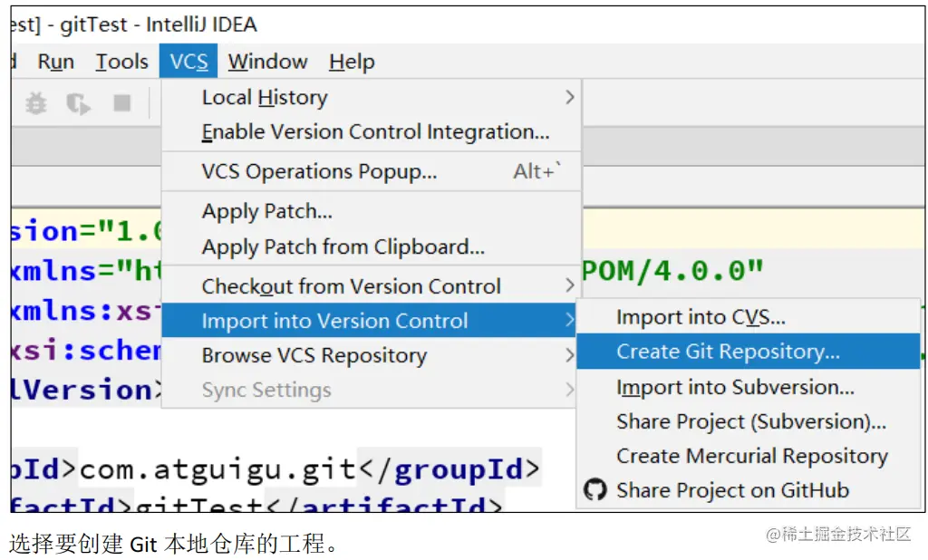The image size is (928, 560).
Task: Select Apply Patch from Clipboard
Action: (x=371, y=246)
